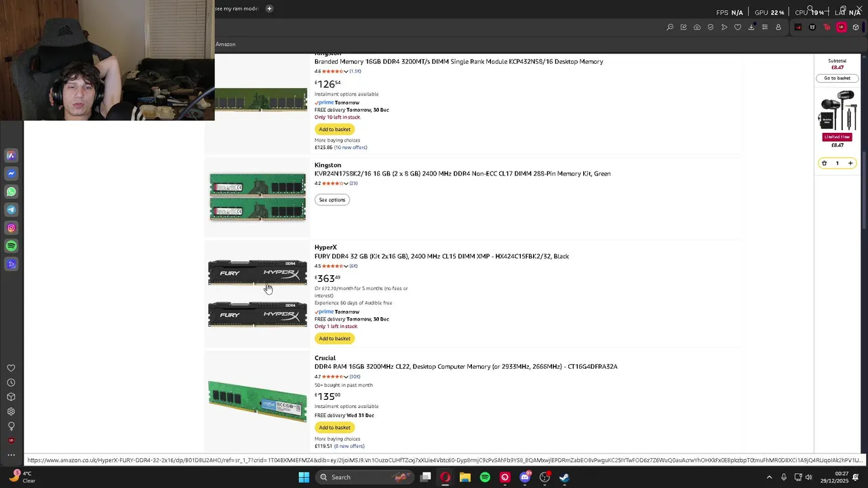This screenshot has height=488, width=868.
Task: Click Kingston green RAM kit thumbnail
Action: 258,197
